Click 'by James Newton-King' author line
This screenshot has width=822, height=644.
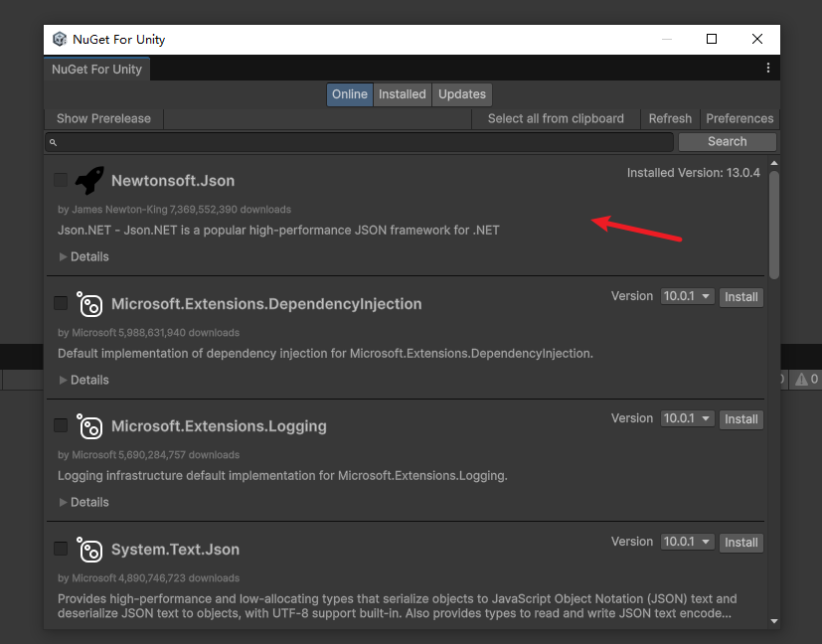tap(112, 210)
